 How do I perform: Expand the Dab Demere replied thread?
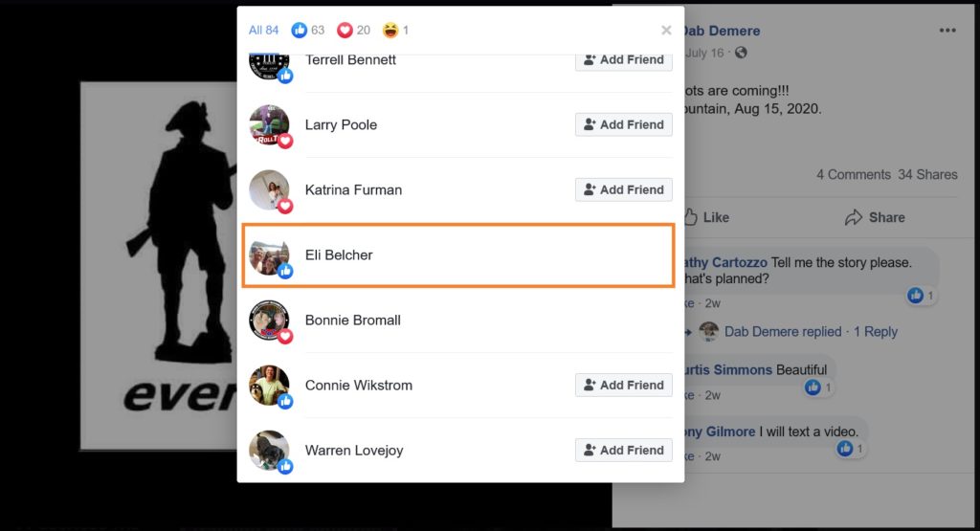point(783,332)
